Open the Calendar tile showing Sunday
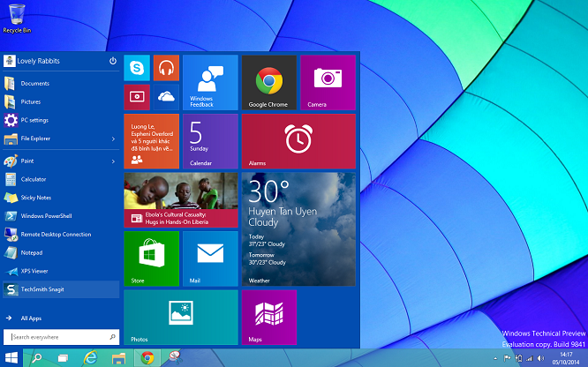This screenshot has width=588, height=367. (210, 141)
